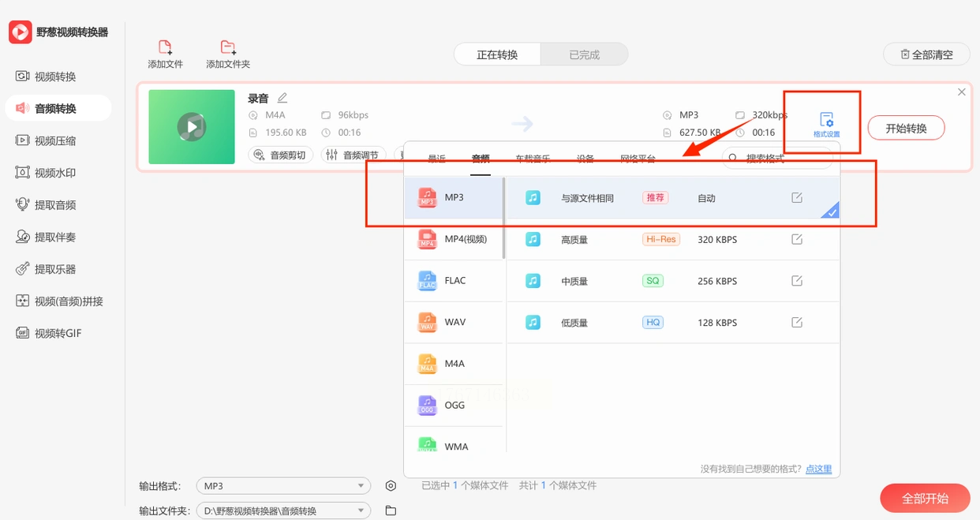Image resolution: width=980 pixels, height=520 pixels.
Task: Edit the 中质量 256 KBPS preset
Action: pos(797,280)
